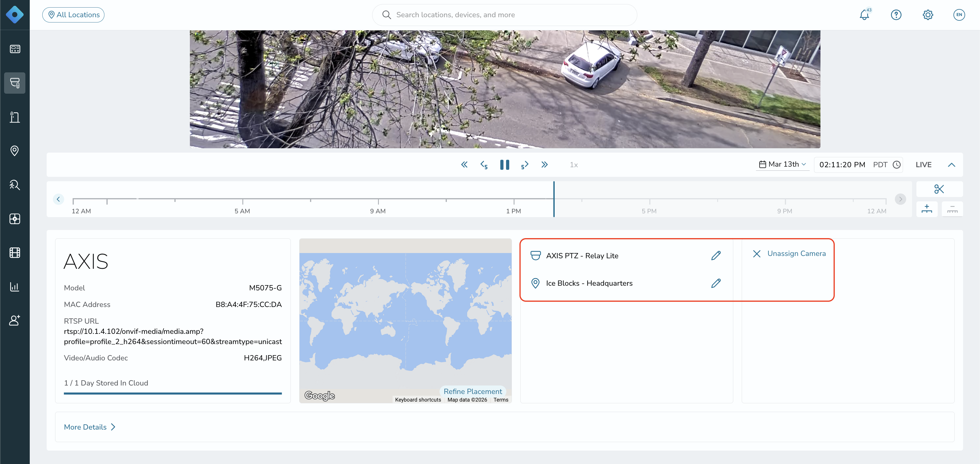Open the Terms link on map
980x464 pixels.
501,400
